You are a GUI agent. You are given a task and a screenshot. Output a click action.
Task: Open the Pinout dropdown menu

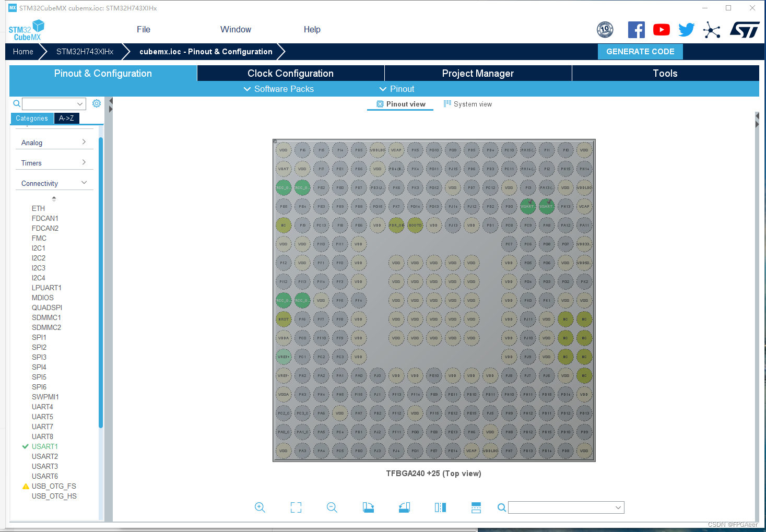[397, 89]
